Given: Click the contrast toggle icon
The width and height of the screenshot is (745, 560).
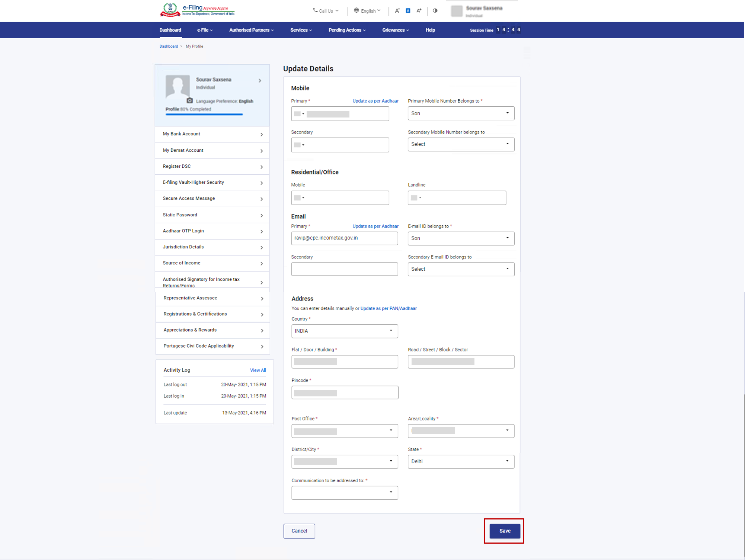Looking at the screenshot, I should [x=434, y=10].
